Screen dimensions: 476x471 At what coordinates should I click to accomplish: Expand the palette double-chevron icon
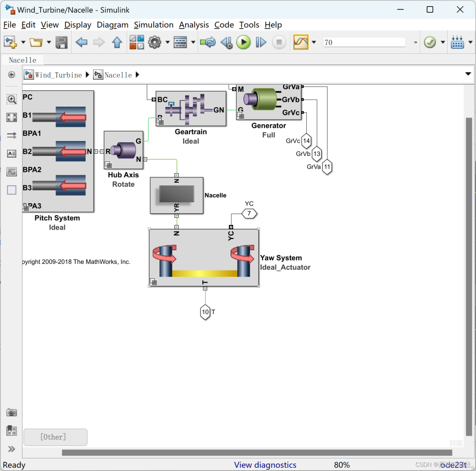pos(11,449)
